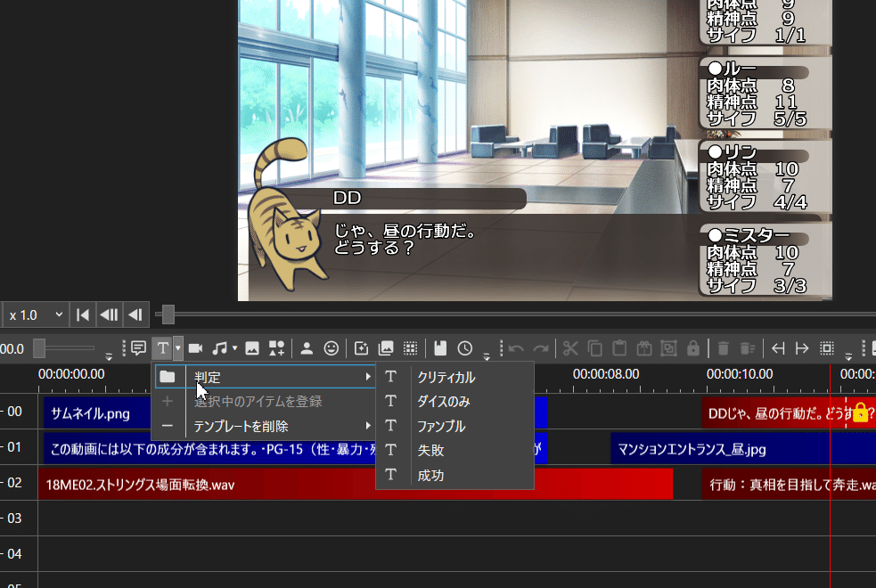876x588 pixels.
Task: Click the lock badge on the DD voice clip
Action: [861, 413]
